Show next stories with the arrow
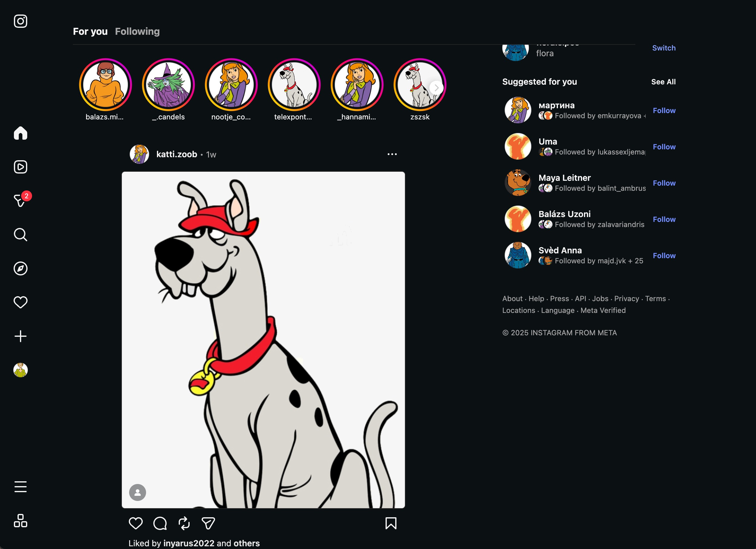This screenshot has width=756, height=549. click(436, 88)
